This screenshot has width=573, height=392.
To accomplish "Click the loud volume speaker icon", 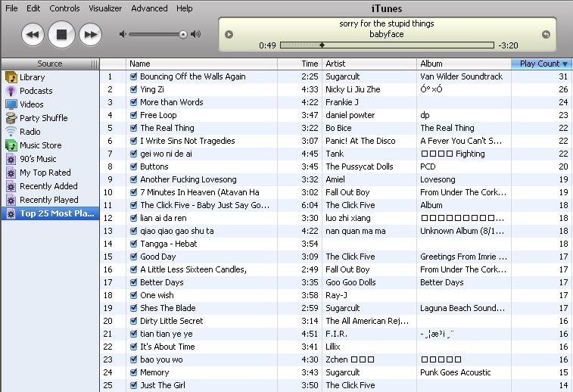I will [x=196, y=34].
